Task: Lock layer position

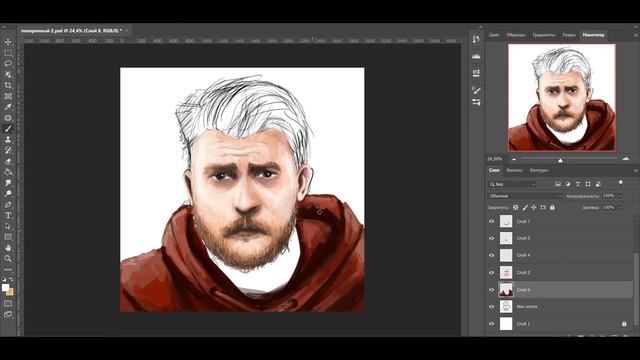Action: coord(533,207)
